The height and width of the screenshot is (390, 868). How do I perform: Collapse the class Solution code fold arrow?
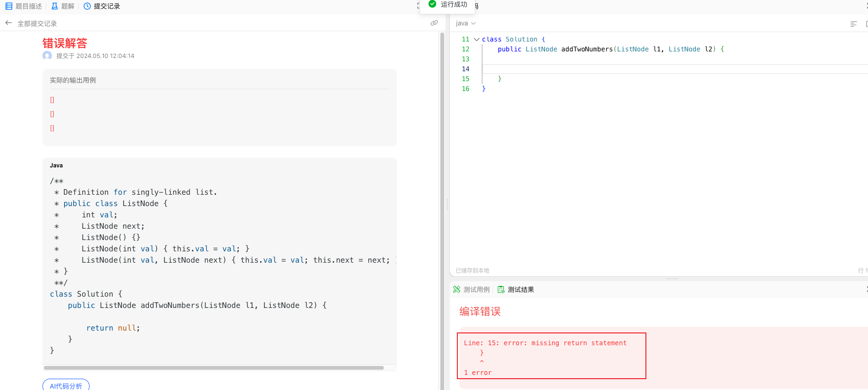click(x=476, y=39)
